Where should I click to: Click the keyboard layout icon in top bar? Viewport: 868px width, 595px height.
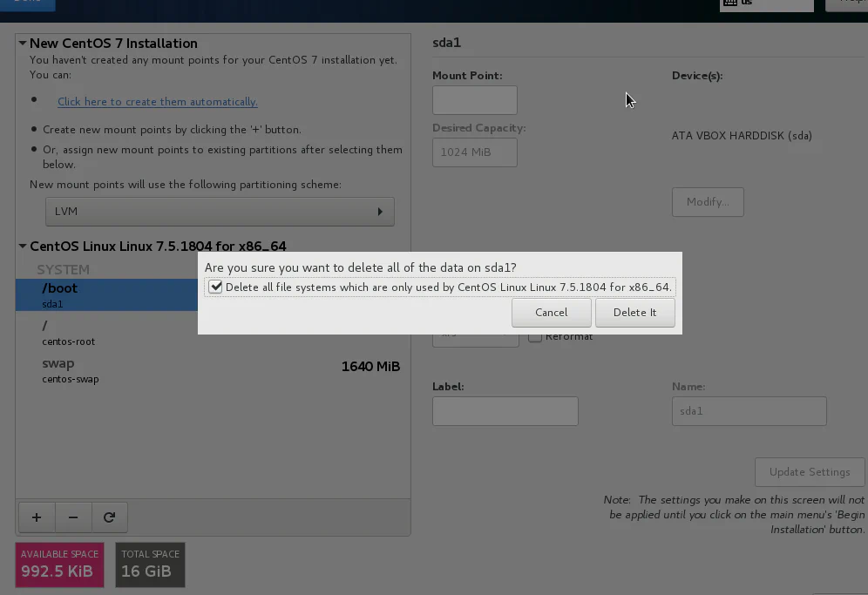(730, 3)
